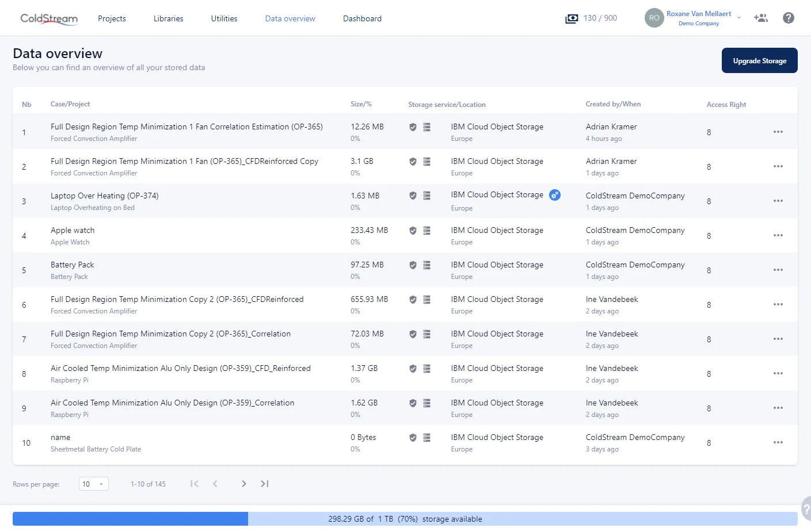Viewport: 811px width, 532px height.
Task: Click the storage server icon in the 1.37 GB row
Action: pos(427,369)
